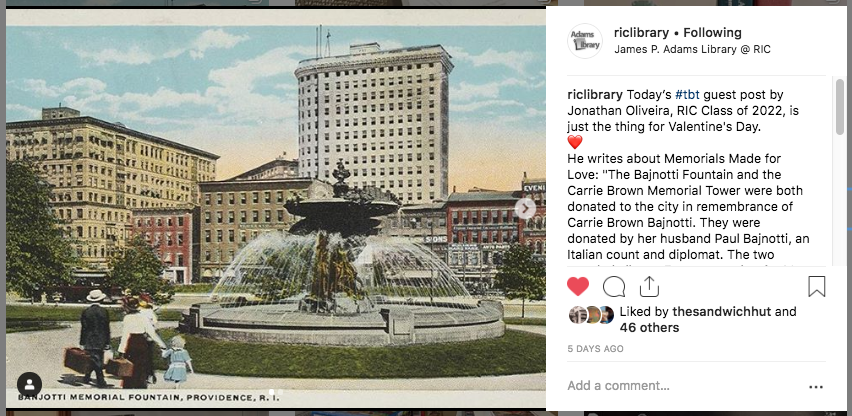This screenshot has width=852, height=416.
Task: Open the #tbt hashtag link
Action: click(687, 94)
